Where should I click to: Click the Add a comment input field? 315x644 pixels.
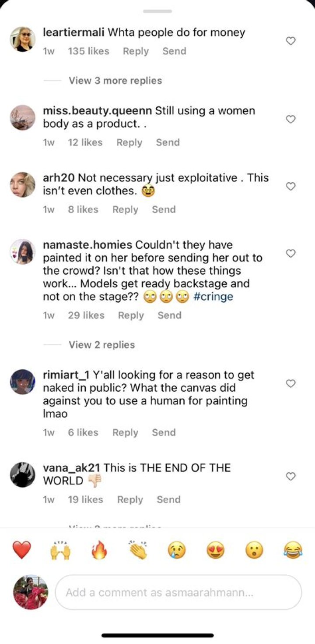[x=178, y=592]
